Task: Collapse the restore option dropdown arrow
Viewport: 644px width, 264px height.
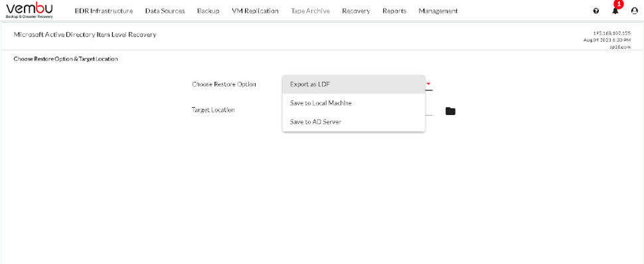Action: (x=428, y=84)
